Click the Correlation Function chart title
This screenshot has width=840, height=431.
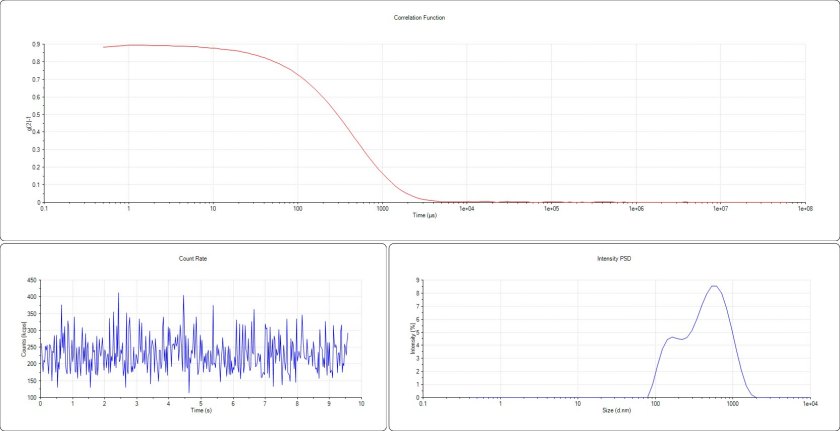pyautogui.click(x=419, y=18)
